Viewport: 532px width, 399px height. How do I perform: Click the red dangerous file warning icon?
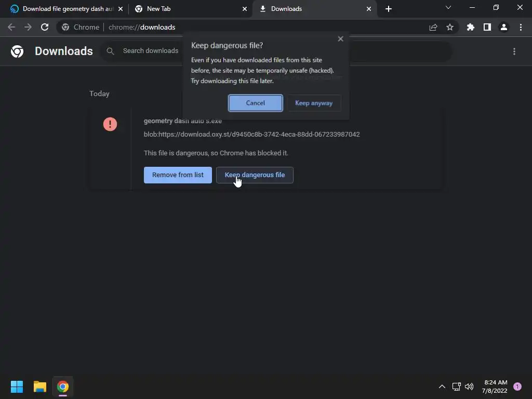point(110,124)
